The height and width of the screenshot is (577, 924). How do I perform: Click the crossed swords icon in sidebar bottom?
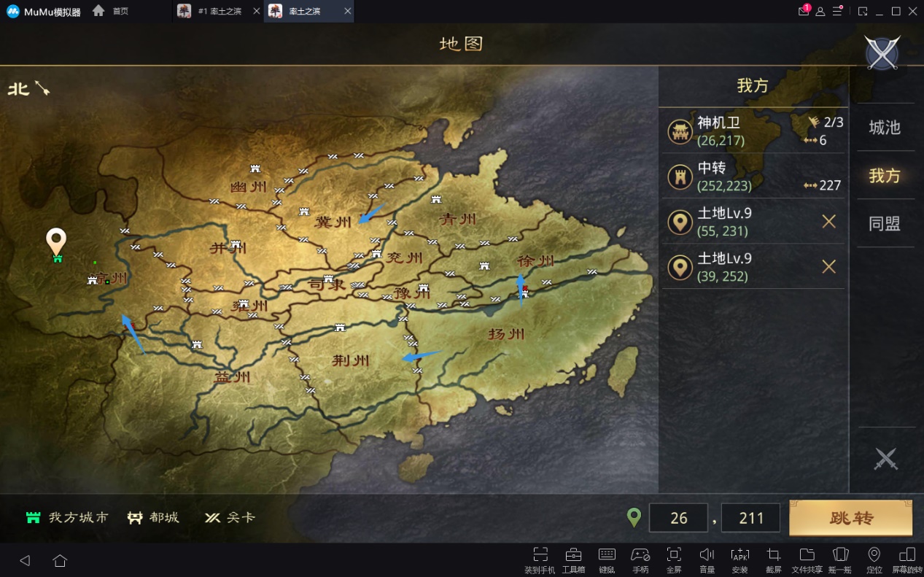pyautogui.click(x=885, y=459)
